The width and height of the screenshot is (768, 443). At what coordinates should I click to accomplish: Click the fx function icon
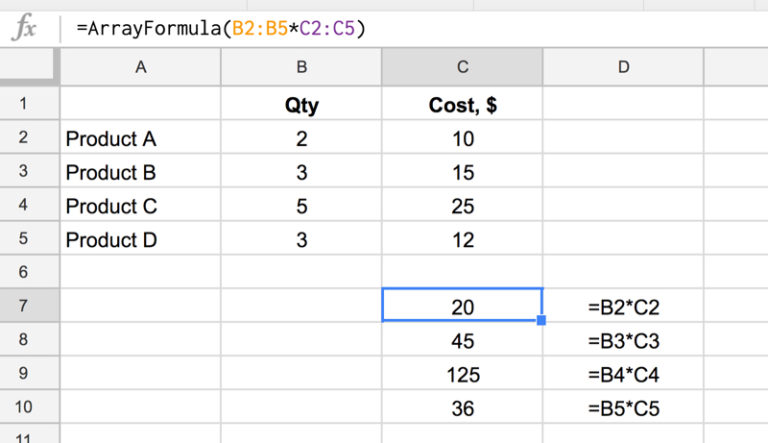tap(25, 28)
